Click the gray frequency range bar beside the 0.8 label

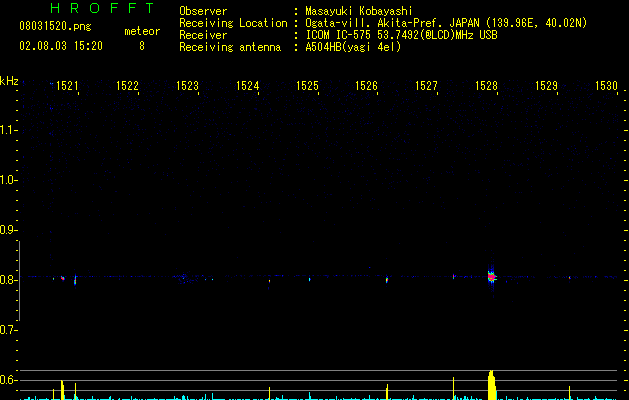(19, 281)
